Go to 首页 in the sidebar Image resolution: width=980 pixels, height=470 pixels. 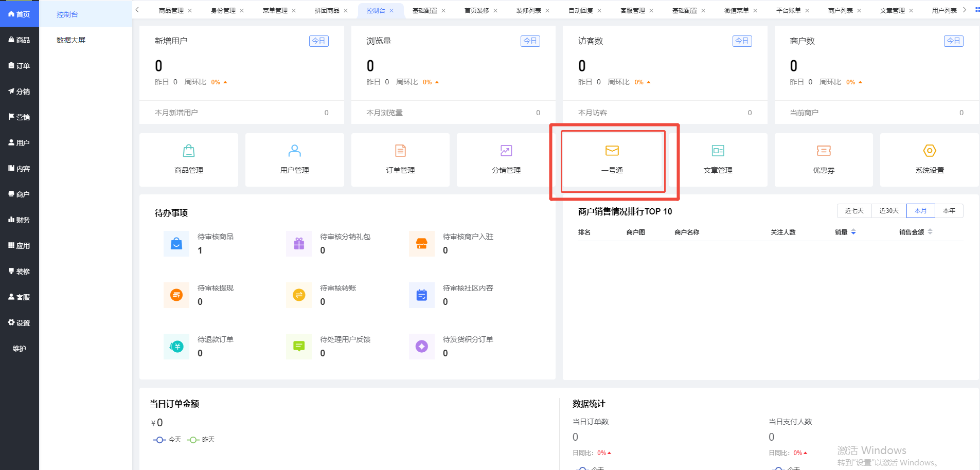[x=20, y=14]
